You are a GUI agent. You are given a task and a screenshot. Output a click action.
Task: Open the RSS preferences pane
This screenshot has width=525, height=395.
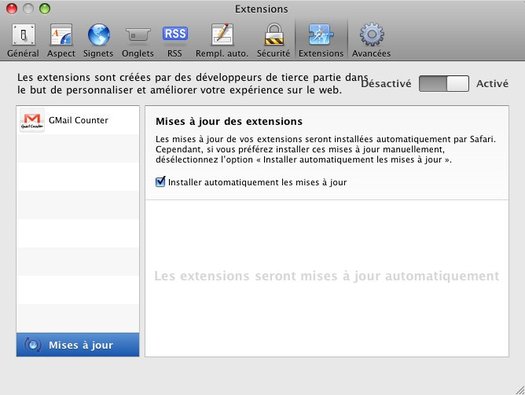[175, 41]
